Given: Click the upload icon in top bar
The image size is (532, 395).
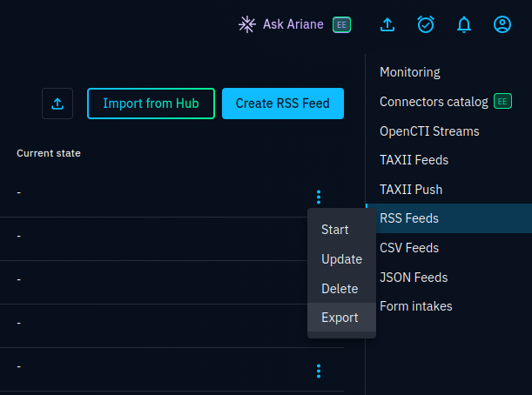Looking at the screenshot, I should (387, 24).
